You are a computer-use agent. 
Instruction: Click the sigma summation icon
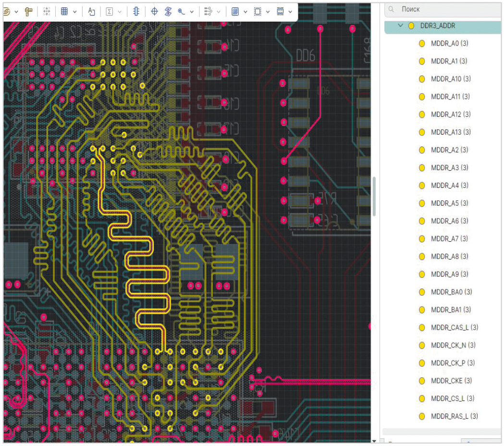click(110, 12)
